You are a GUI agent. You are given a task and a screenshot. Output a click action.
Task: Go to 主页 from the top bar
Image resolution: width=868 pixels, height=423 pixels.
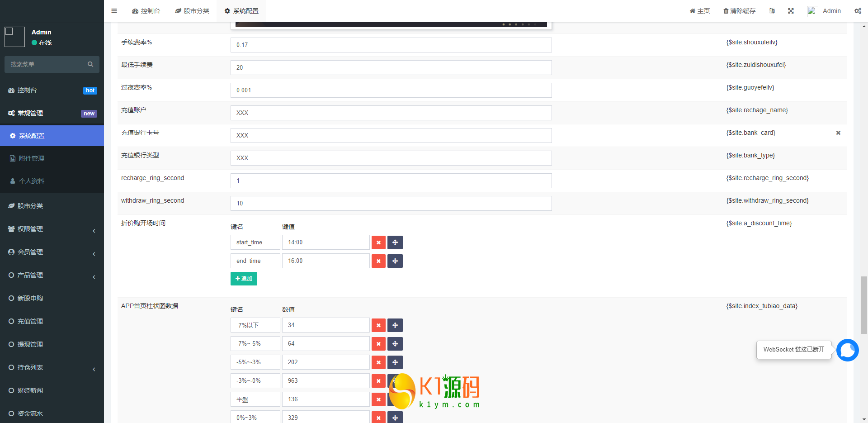[699, 11]
